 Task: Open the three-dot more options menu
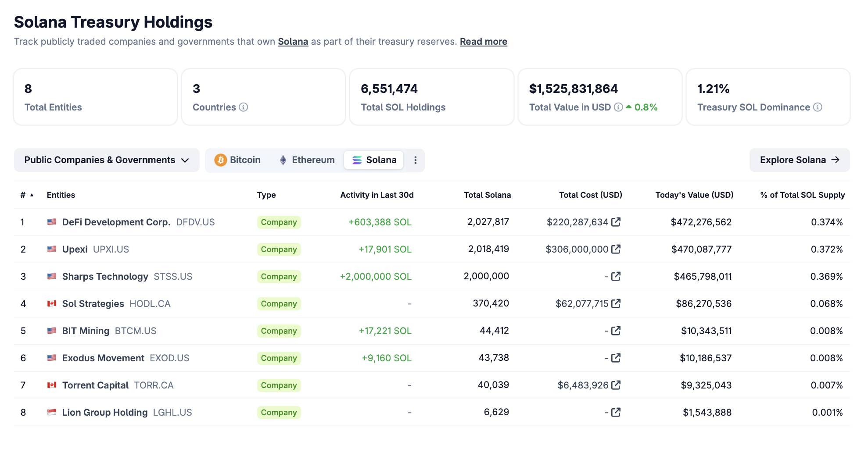pyautogui.click(x=415, y=160)
